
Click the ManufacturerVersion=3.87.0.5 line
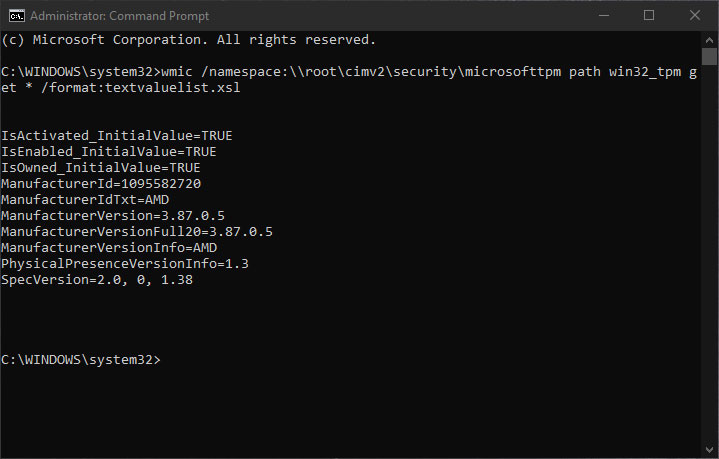113,216
